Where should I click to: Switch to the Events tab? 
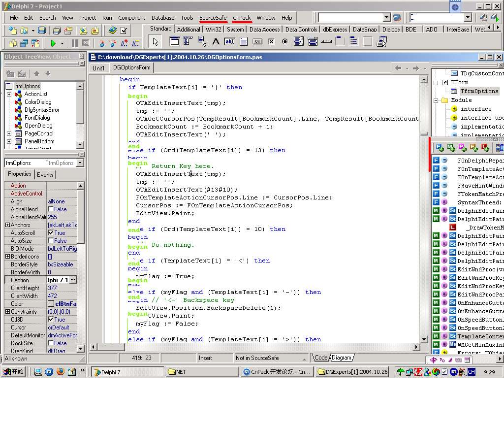click(45, 174)
